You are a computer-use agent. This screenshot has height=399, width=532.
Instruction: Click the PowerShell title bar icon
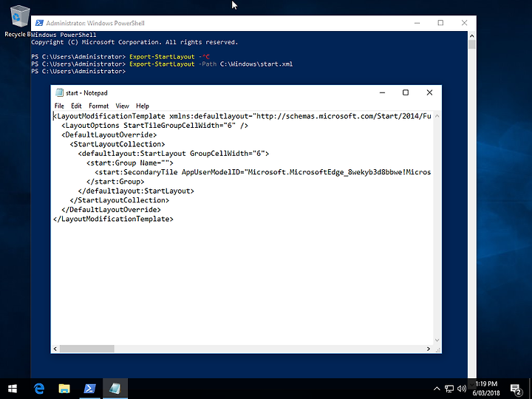[39, 23]
